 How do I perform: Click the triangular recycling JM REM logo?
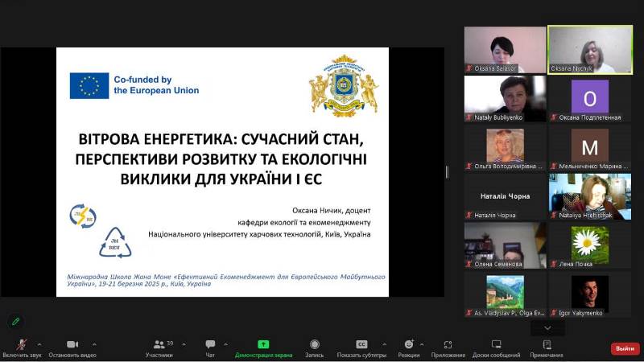point(115,243)
